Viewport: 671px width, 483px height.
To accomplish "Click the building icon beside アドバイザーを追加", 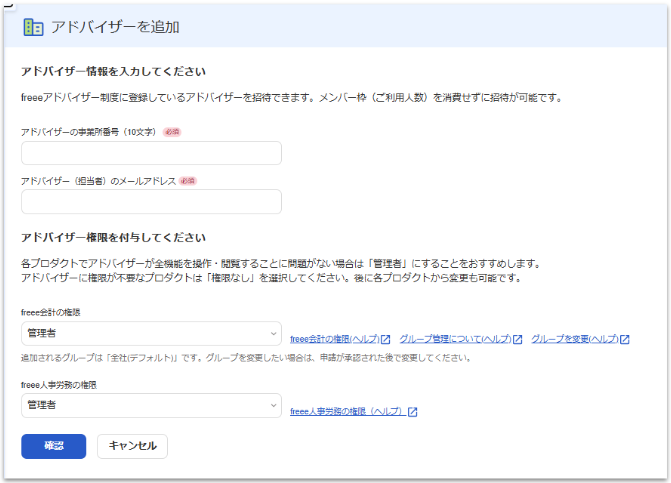I will point(33,27).
